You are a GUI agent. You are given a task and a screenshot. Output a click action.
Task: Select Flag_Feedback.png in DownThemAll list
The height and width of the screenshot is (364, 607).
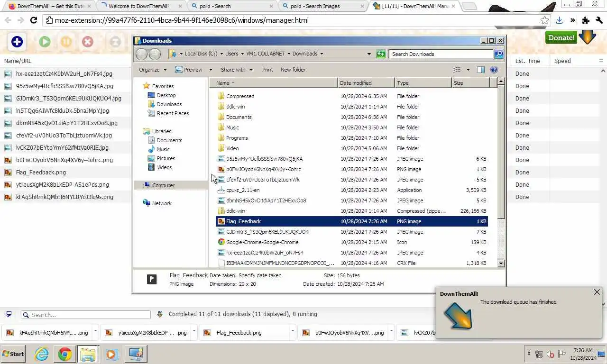tap(41, 173)
